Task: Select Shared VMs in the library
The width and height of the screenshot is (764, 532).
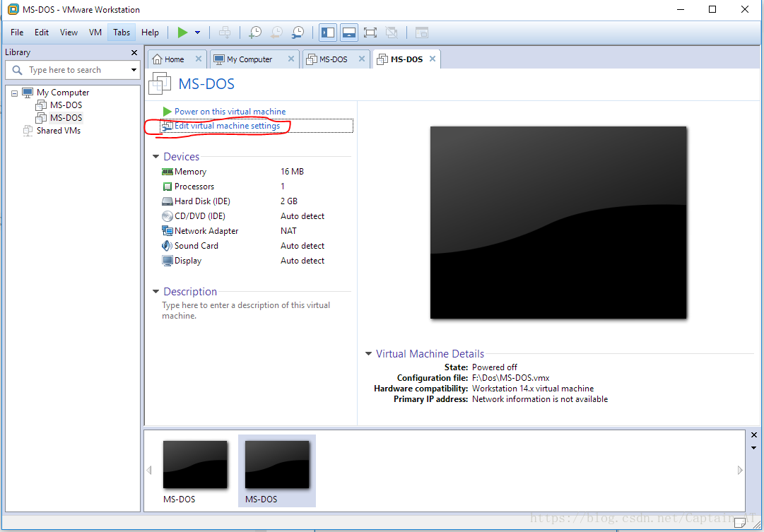Action: [x=59, y=131]
